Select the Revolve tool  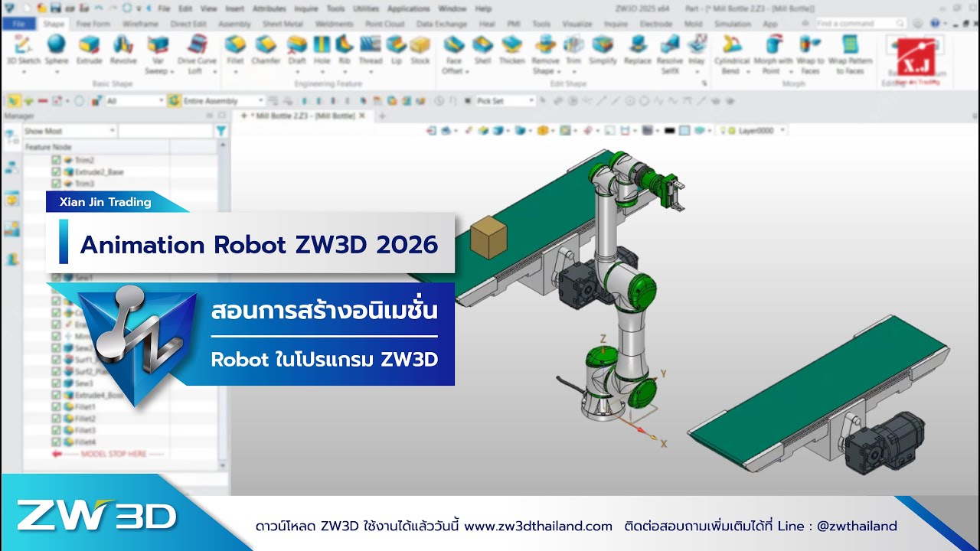[x=123, y=51]
